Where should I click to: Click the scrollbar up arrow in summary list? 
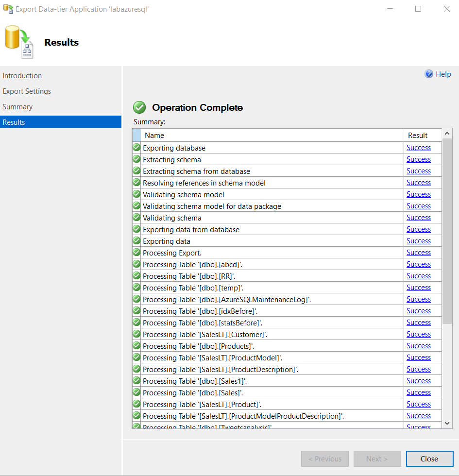[x=447, y=134]
